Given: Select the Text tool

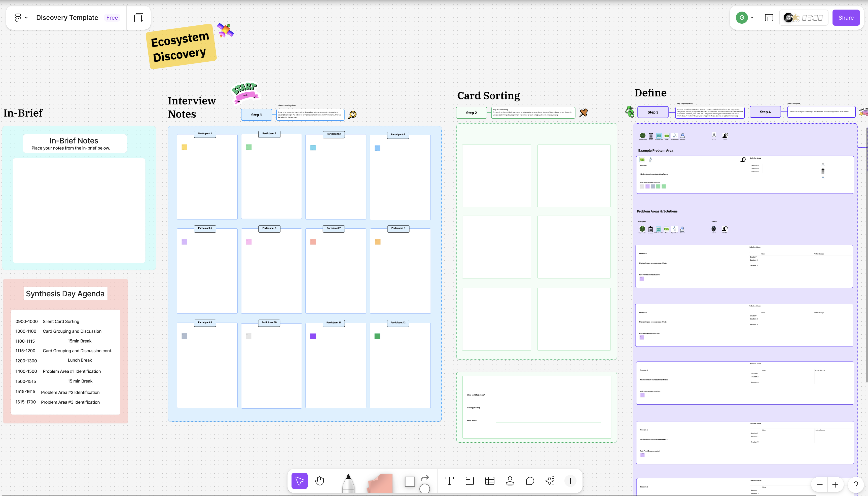Looking at the screenshot, I should pyautogui.click(x=450, y=481).
